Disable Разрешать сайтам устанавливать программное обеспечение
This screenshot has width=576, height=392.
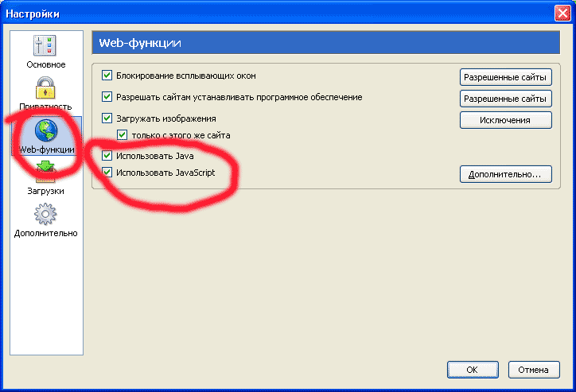[107, 97]
